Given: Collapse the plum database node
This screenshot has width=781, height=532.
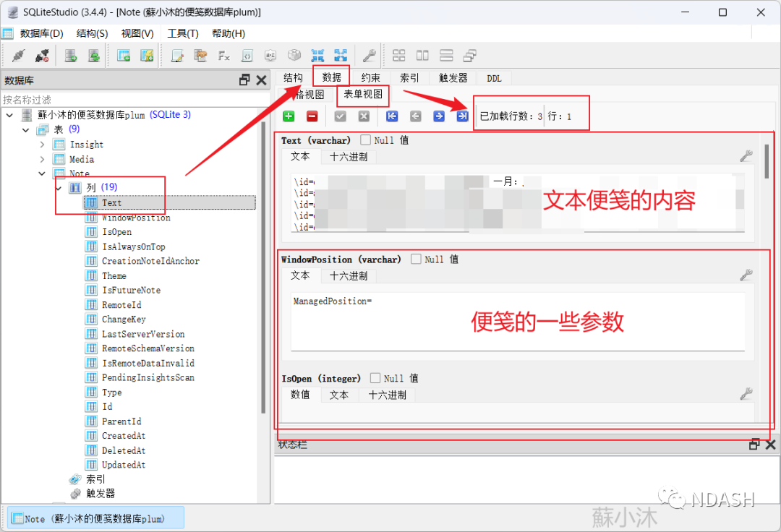Looking at the screenshot, I should pyautogui.click(x=9, y=115).
